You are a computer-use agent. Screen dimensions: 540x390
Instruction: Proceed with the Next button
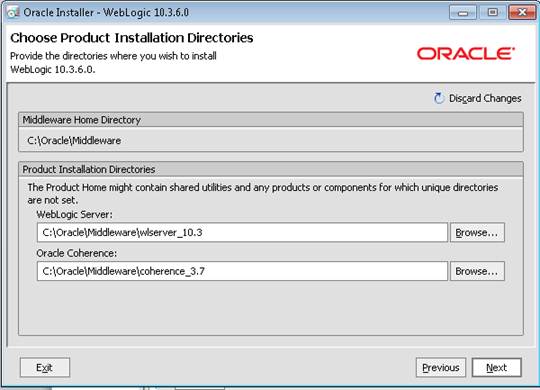coord(497,368)
